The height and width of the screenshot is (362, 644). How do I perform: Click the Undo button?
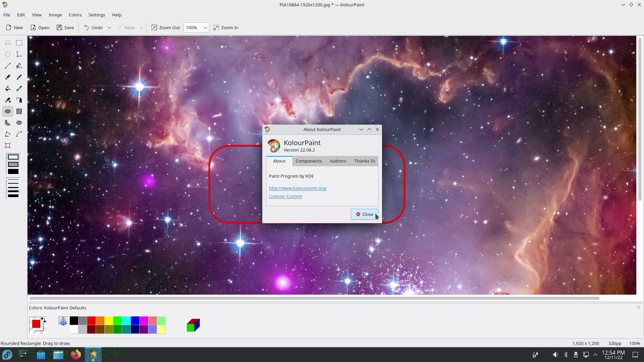[94, 27]
